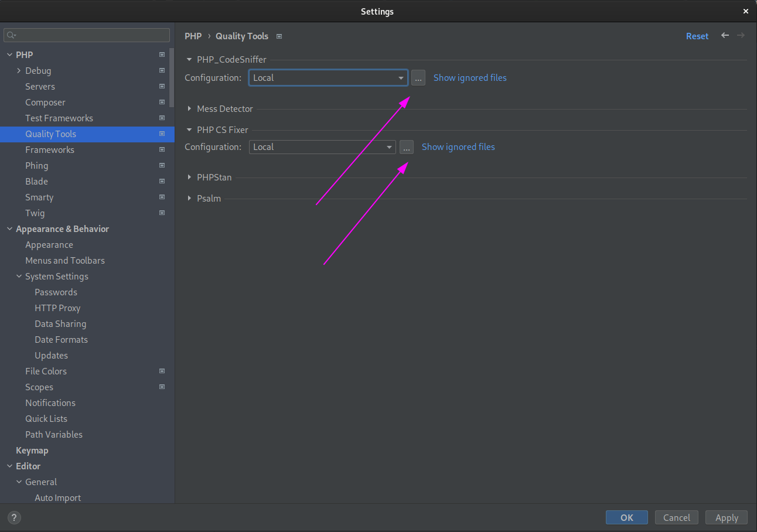Click project-level icon beside Debug row
757x532 pixels.
162,70
